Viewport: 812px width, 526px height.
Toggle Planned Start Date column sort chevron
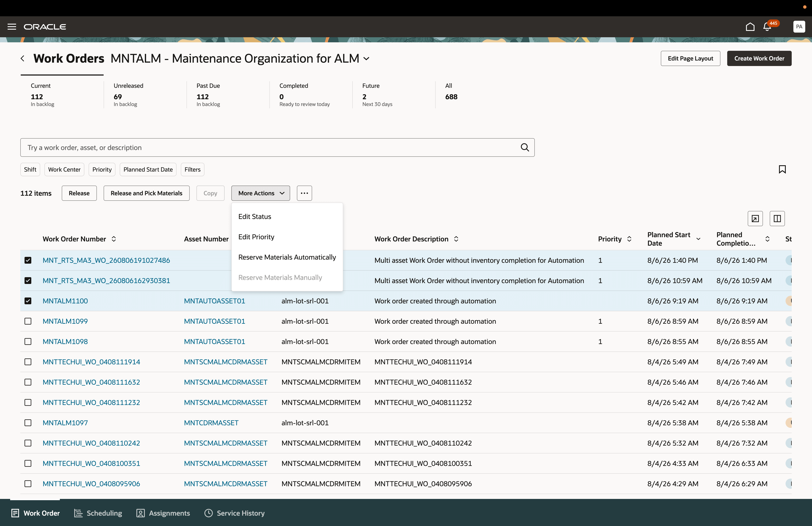[698, 239]
